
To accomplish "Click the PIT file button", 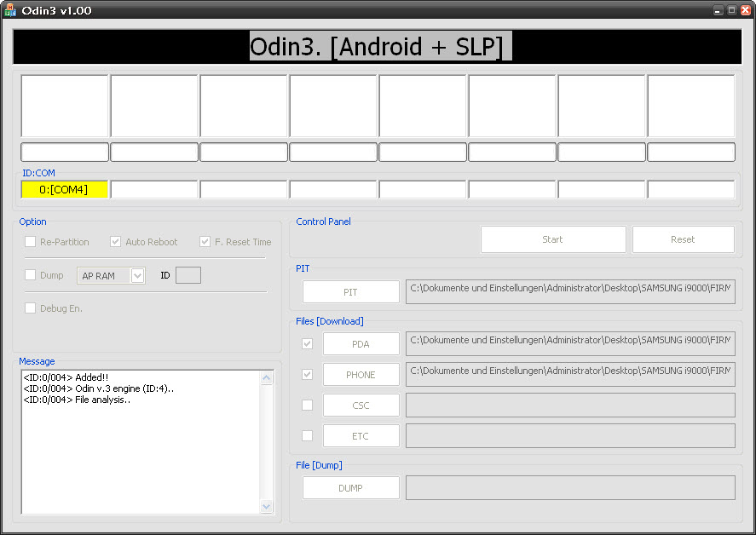I will tap(351, 292).
